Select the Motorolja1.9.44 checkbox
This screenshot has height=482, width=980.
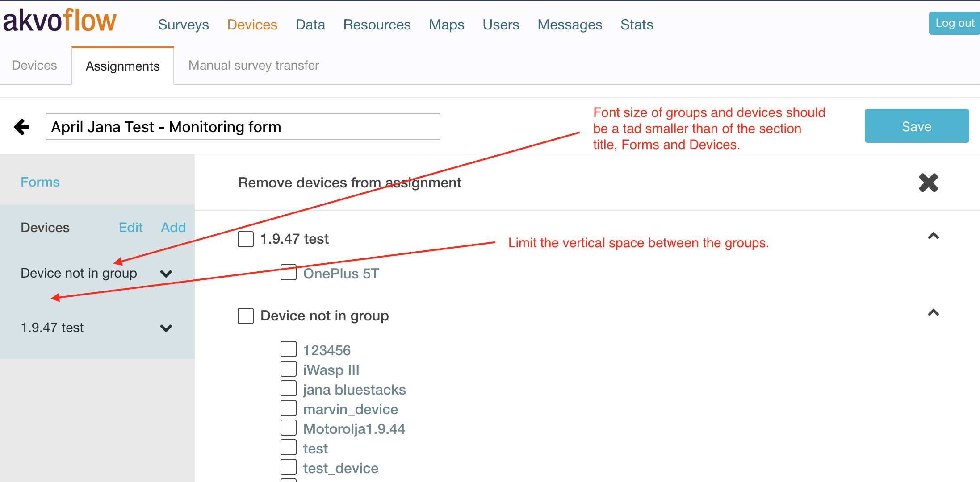tap(288, 427)
